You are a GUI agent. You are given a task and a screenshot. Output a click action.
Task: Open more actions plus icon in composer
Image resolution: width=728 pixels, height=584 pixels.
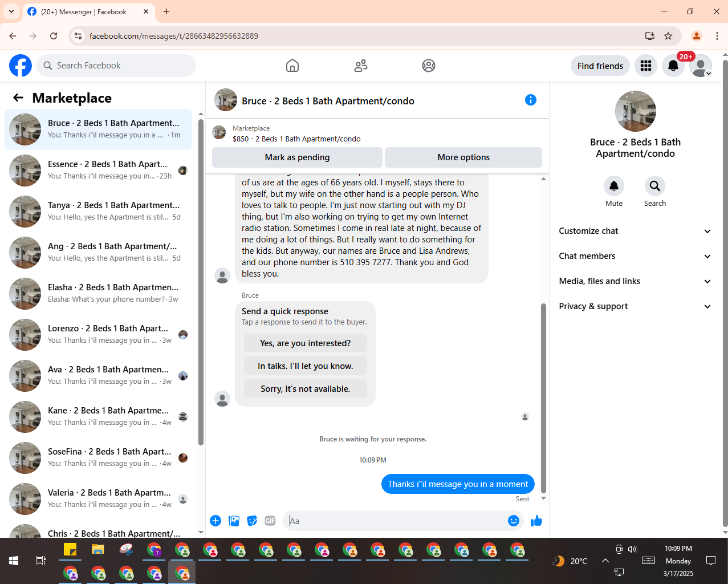click(215, 521)
